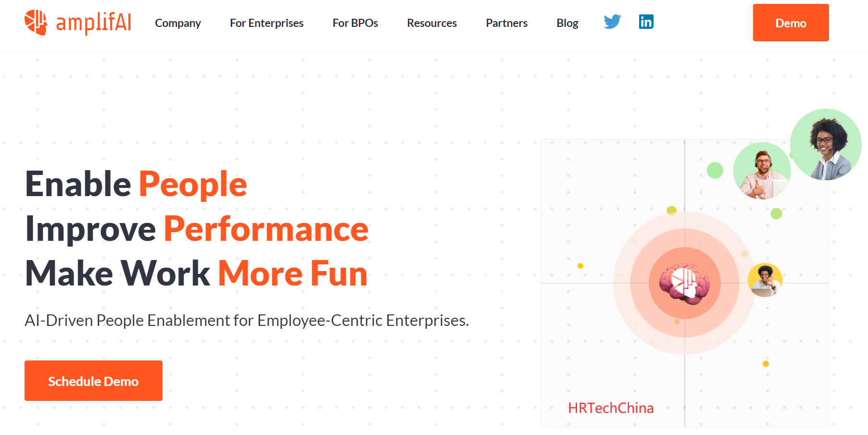Image resolution: width=868 pixels, height=435 pixels.
Task: Click the amplifAI logo icon
Action: tap(36, 23)
